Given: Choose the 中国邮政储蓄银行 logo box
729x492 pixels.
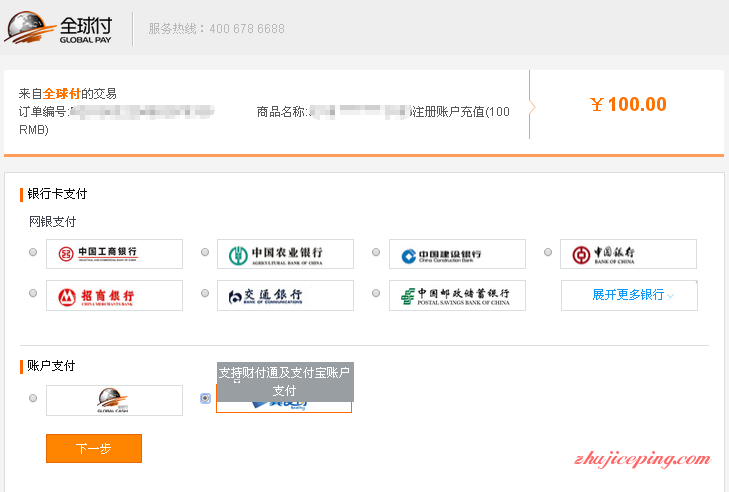Looking at the screenshot, I should pyautogui.click(x=457, y=295).
